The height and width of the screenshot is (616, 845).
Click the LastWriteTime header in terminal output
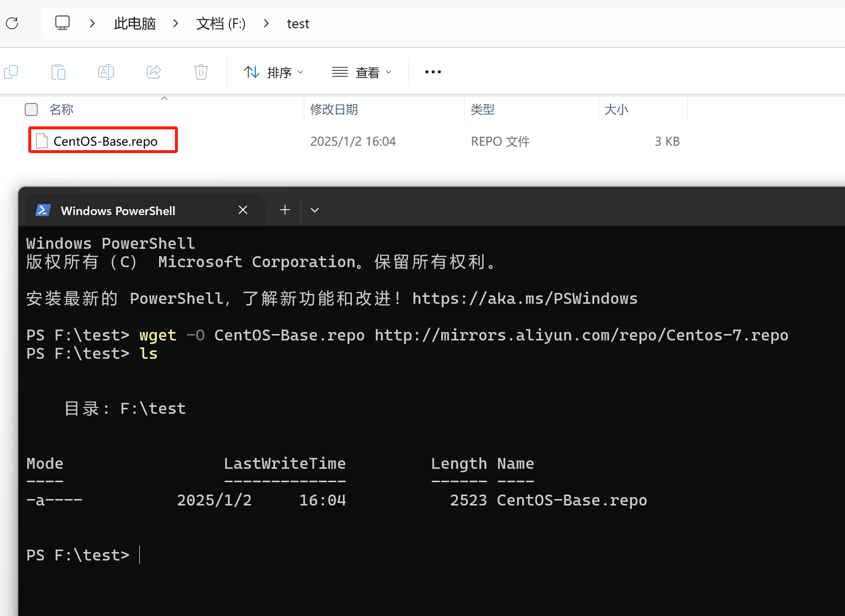pos(284,464)
